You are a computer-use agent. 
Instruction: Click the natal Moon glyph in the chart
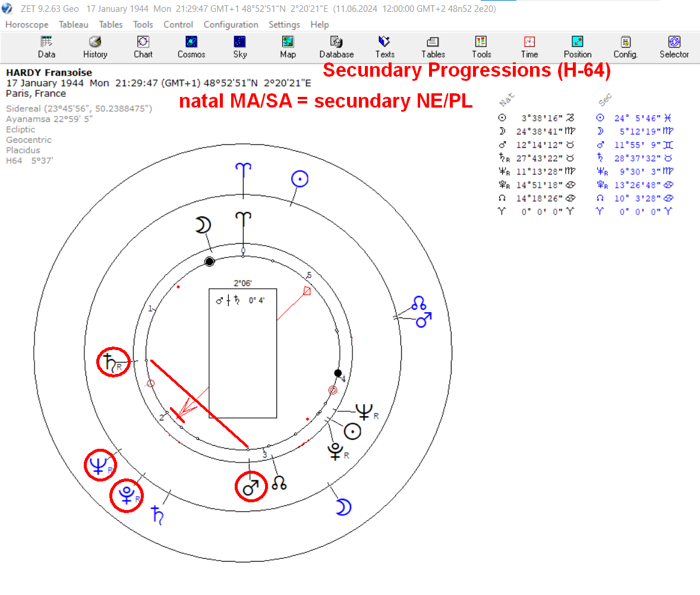[x=203, y=225]
